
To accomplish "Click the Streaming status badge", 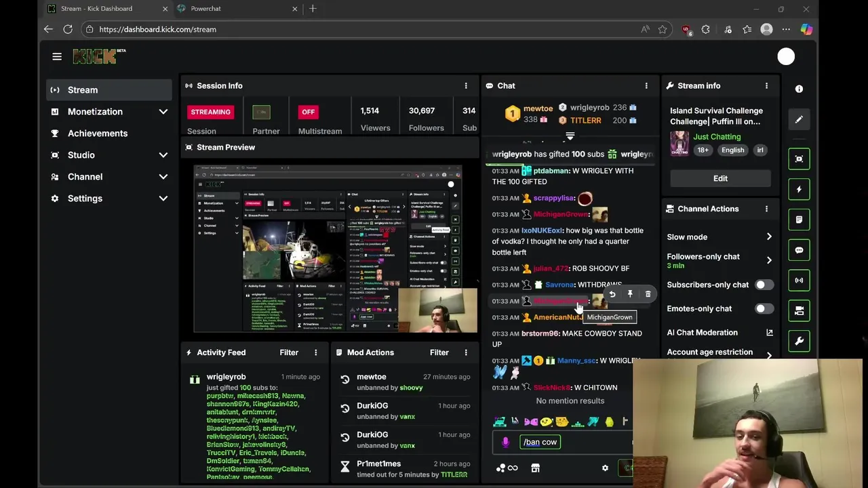I will tap(210, 112).
